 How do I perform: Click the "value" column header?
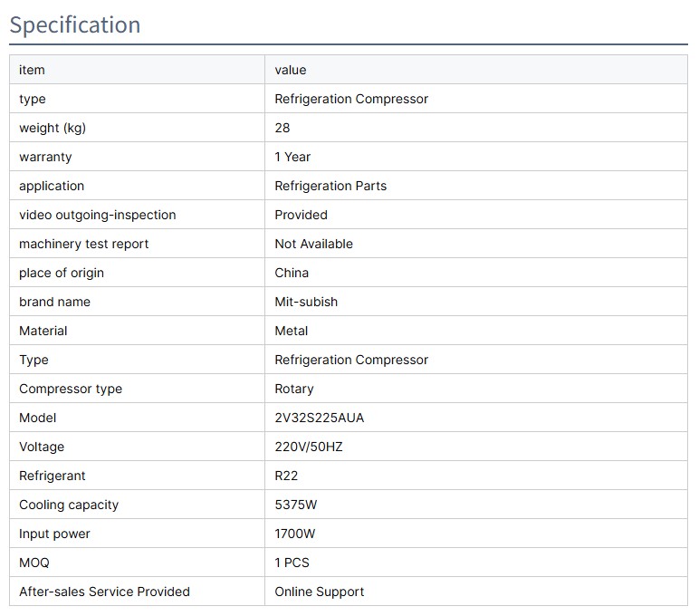click(x=291, y=70)
